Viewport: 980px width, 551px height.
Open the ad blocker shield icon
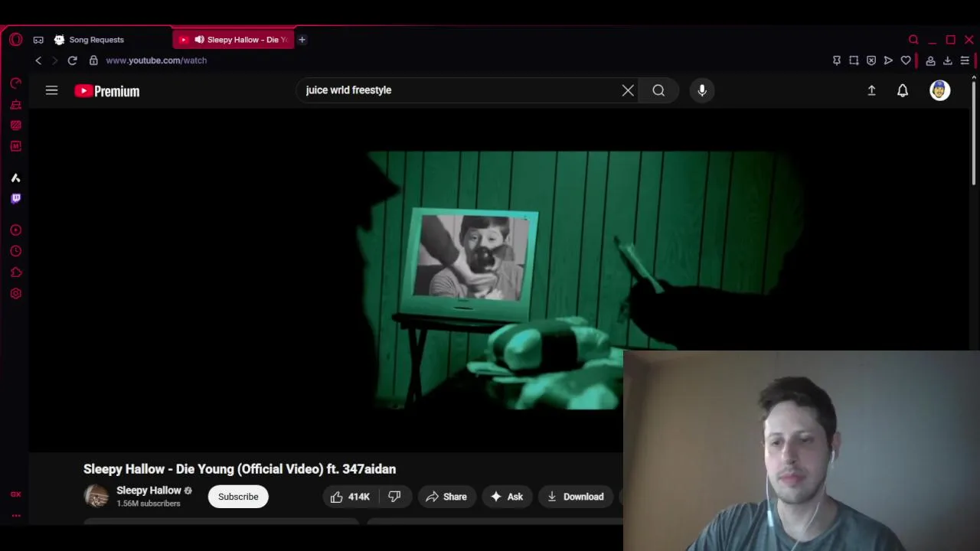pos(871,60)
